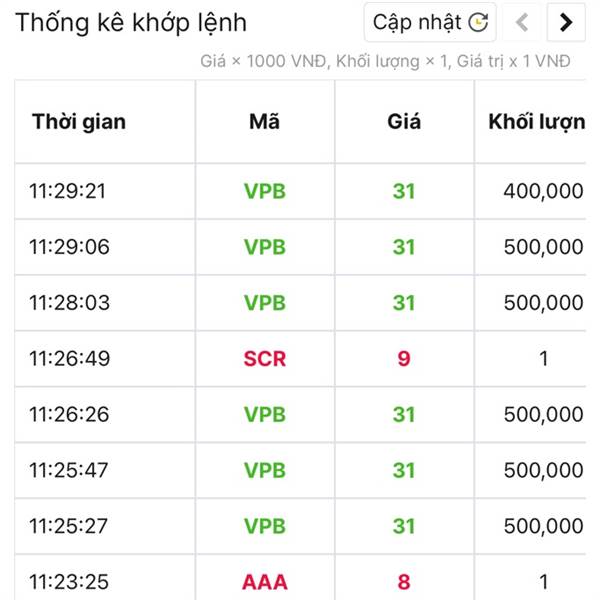This screenshot has width=600, height=600.
Task: Sort by Thời gian column header
Action: click(79, 122)
